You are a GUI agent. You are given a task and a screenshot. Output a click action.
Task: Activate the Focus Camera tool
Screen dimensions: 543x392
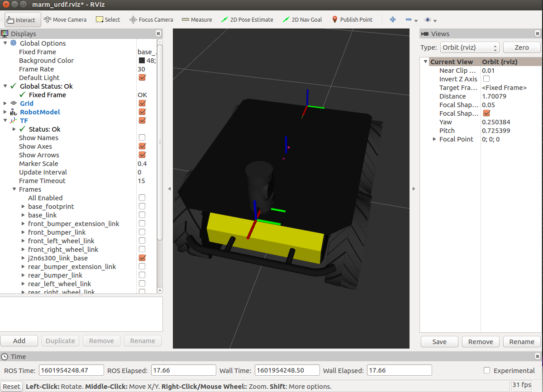coord(151,20)
